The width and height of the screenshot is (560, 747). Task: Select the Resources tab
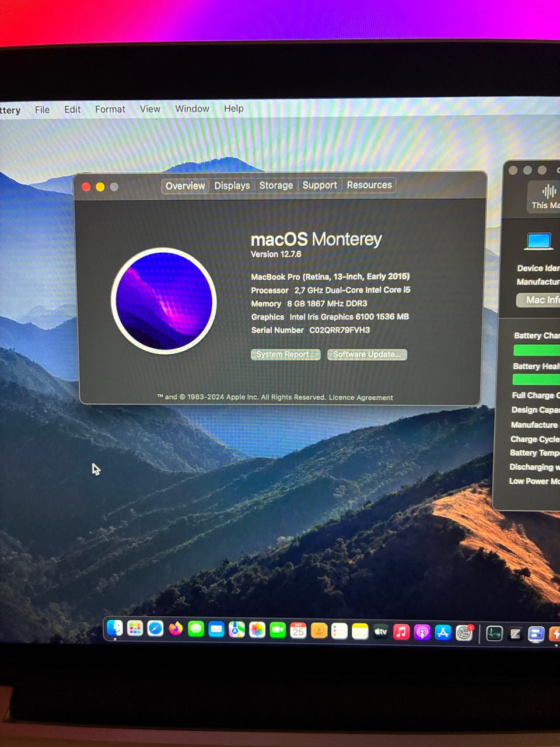[369, 185]
